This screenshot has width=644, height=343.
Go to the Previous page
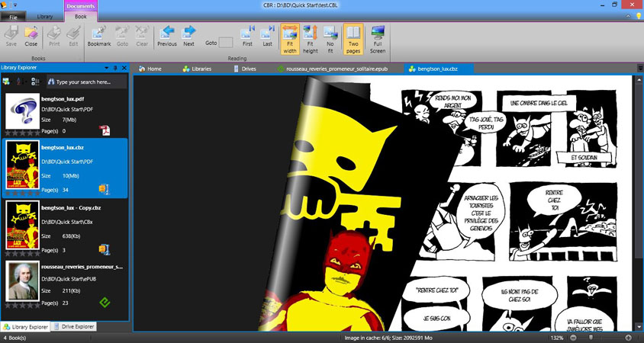(x=167, y=36)
